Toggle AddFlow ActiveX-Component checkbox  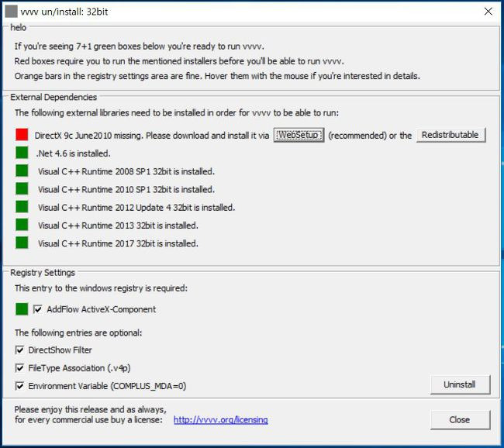[x=38, y=309]
